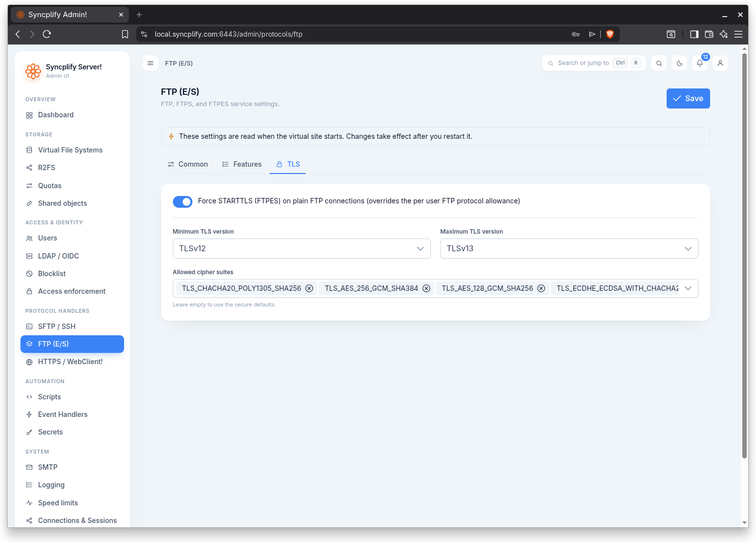Open Leo AI sparkle icon
The width and height of the screenshot is (756, 543).
click(x=724, y=34)
